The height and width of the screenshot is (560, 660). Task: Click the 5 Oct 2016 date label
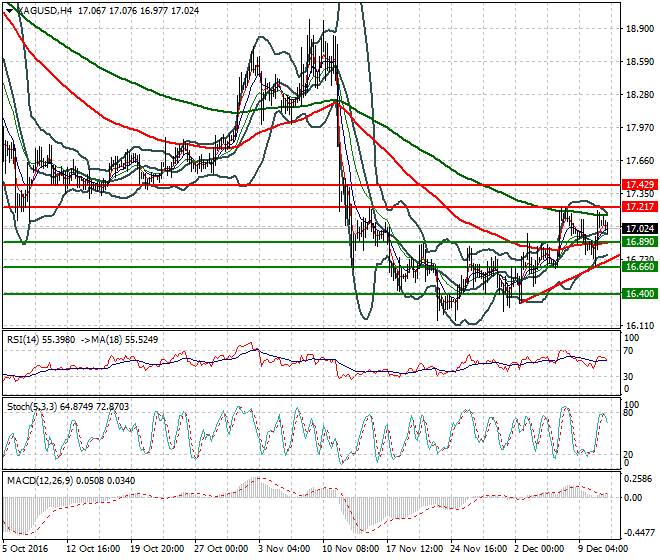(25, 549)
